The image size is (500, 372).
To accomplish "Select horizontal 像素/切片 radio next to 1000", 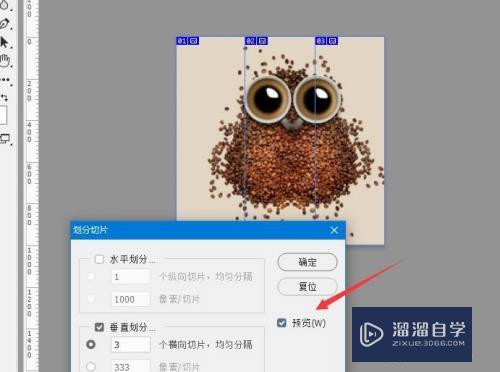I will (91, 299).
